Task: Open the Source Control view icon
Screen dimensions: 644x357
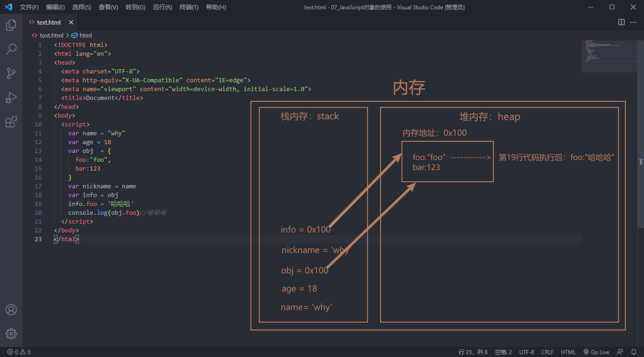Action: 11,73
